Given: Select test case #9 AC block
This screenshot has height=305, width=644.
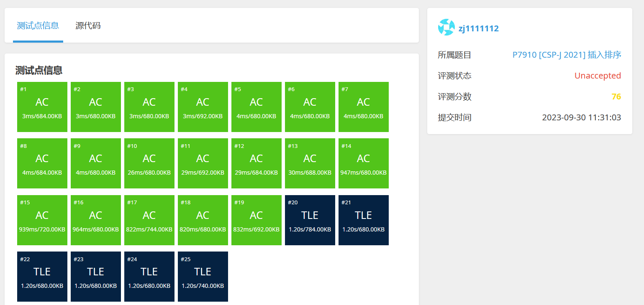Looking at the screenshot, I should coord(96,163).
